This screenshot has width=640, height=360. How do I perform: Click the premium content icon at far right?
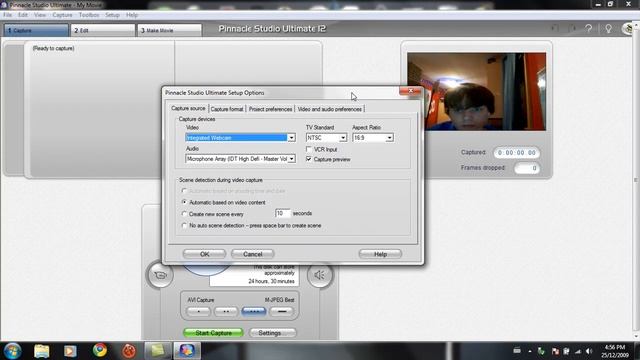pos(629,29)
